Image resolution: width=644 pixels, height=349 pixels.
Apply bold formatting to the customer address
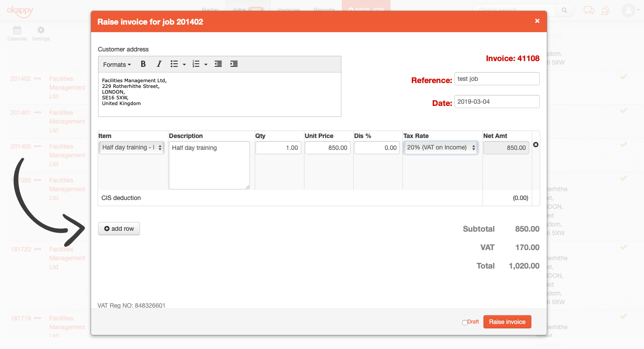point(143,64)
